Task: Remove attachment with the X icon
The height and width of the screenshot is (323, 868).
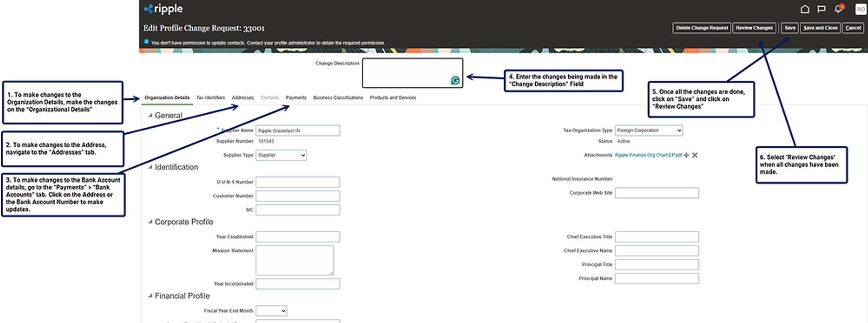Action: [x=695, y=155]
